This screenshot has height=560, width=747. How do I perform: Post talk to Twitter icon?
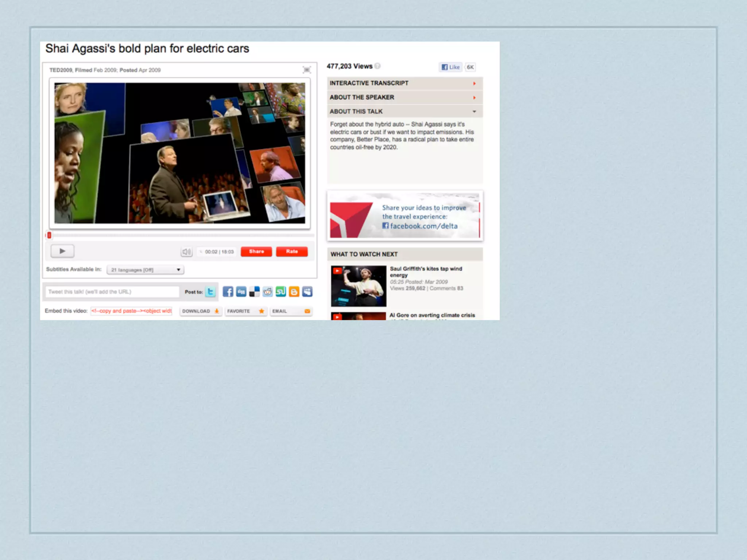tap(210, 292)
